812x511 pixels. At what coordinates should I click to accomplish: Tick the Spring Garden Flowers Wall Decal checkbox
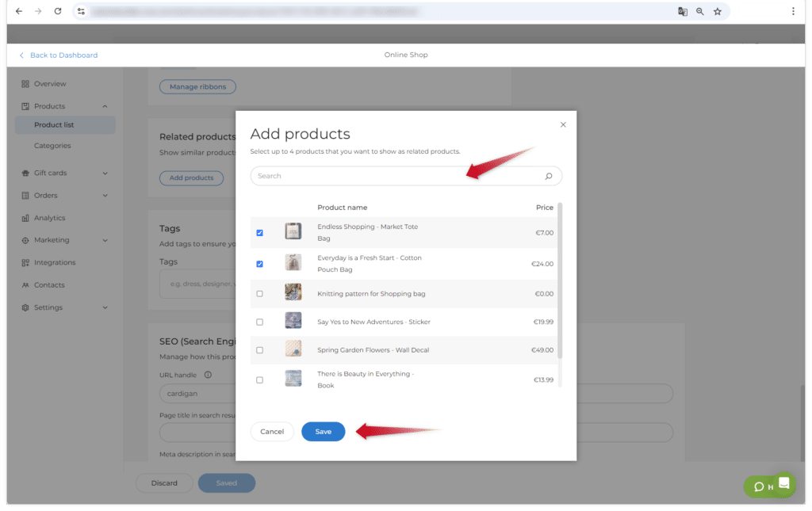point(259,350)
